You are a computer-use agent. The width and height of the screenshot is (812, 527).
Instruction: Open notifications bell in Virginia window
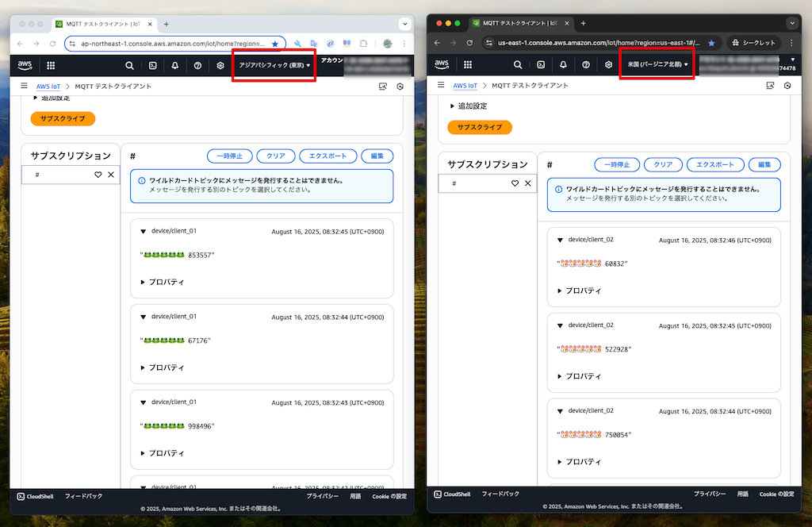(563, 64)
